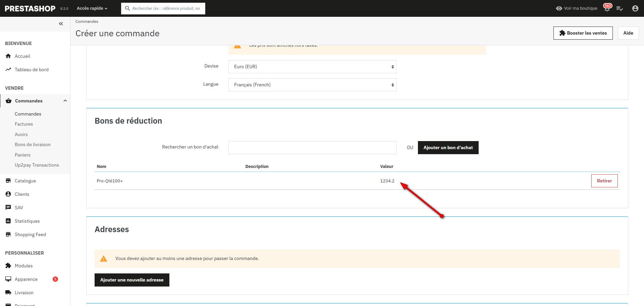Click the Apparence monitor icon
Image resolution: width=644 pixels, height=306 pixels.
tap(8, 279)
